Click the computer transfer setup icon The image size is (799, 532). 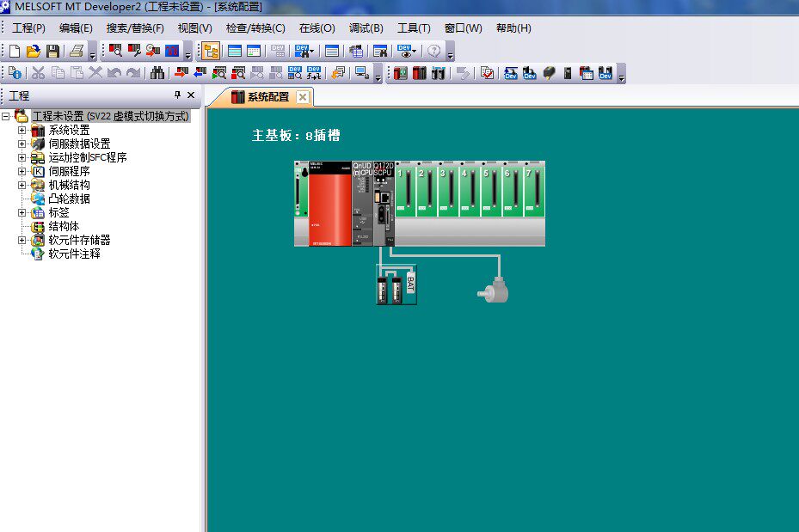click(362, 73)
